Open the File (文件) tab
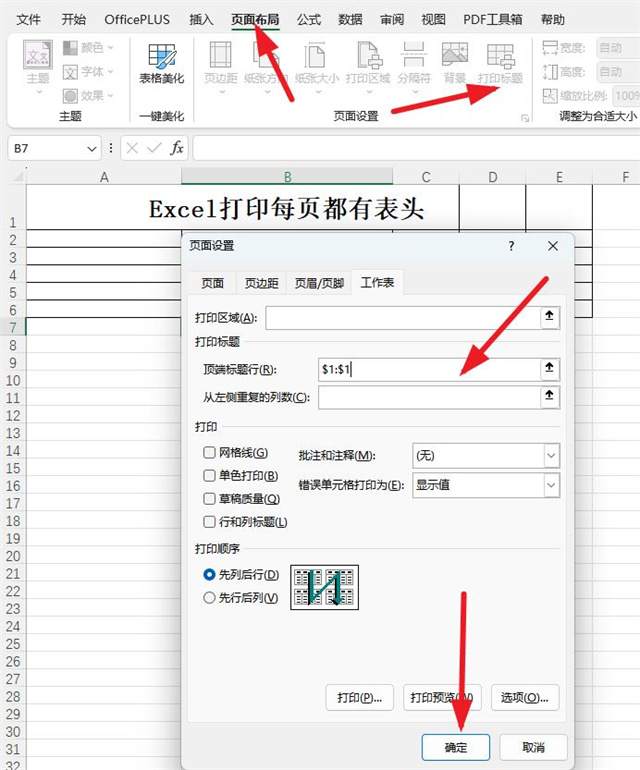 tap(28, 20)
